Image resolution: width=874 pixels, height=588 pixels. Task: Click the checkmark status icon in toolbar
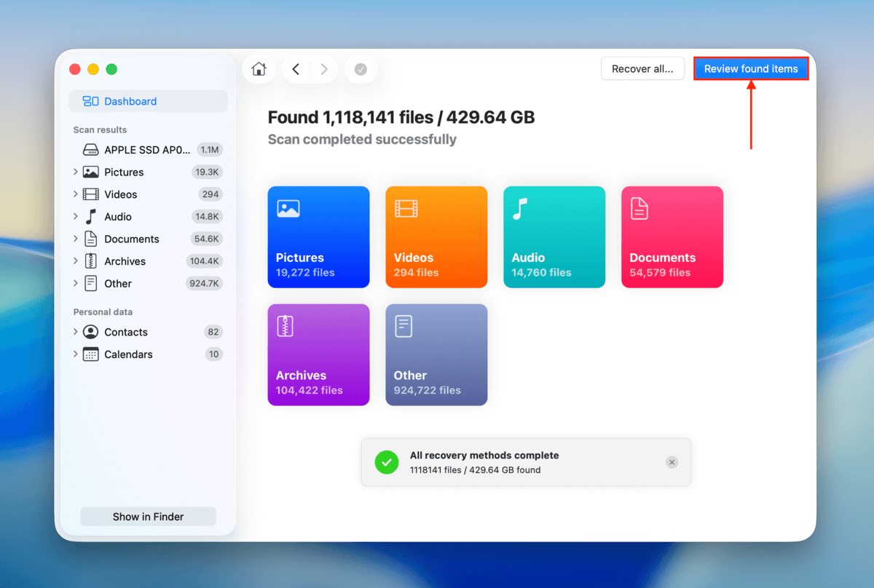(361, 69)
